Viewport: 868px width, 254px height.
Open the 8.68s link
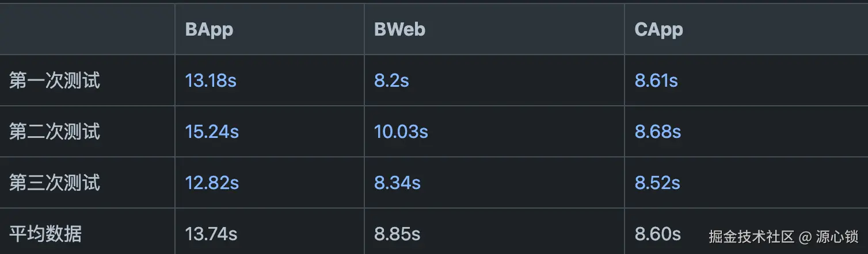pos(657,132)
